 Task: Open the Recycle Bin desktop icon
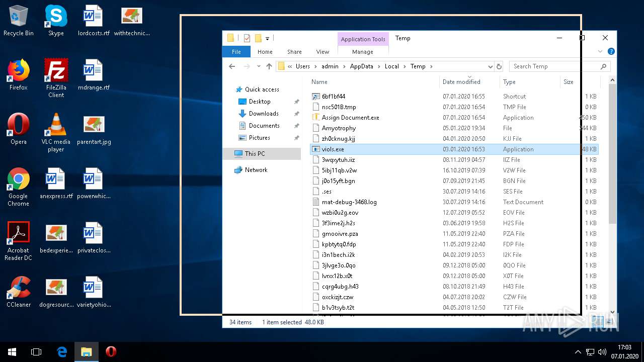point(19,21)
